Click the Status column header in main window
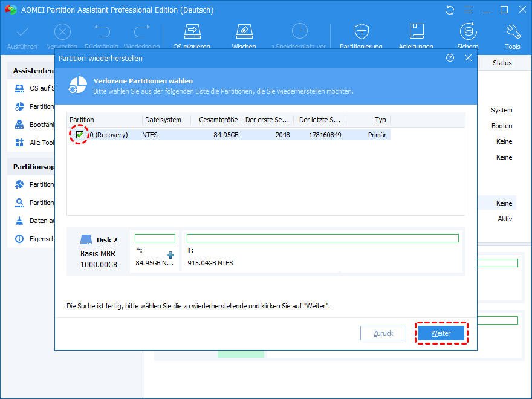Screen dimensions: 532x399 pyautogui.click(x=502, y=63)
